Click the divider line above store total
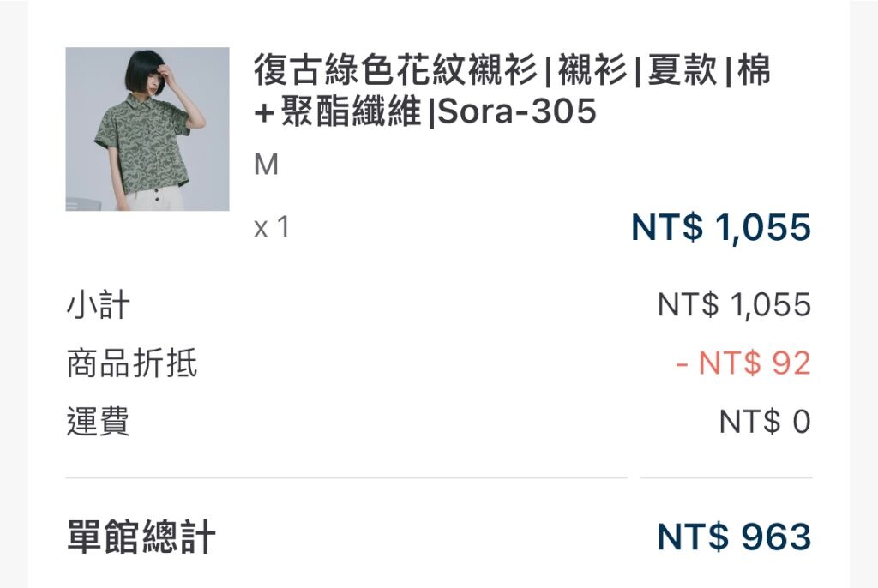Screen dimensions: 878x588 pos(438,477)
